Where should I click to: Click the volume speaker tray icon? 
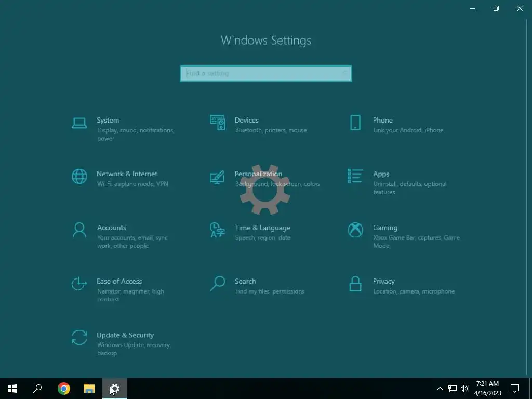[x=464, y=389]
